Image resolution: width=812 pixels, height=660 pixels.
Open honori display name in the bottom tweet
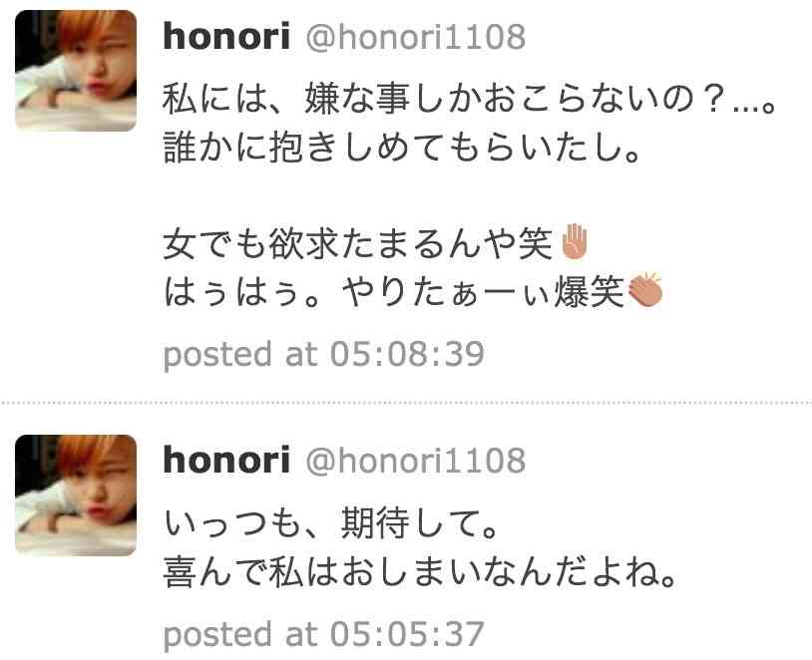226,460
